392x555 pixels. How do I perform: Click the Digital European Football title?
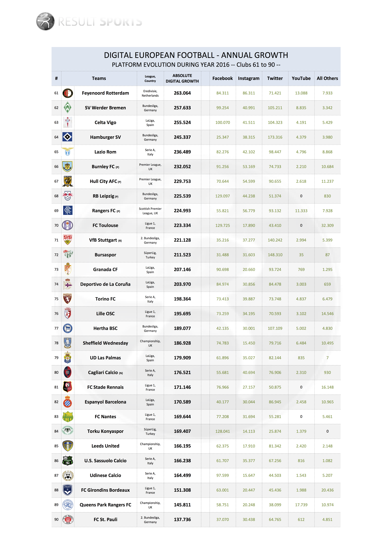(x=196, y=55)
